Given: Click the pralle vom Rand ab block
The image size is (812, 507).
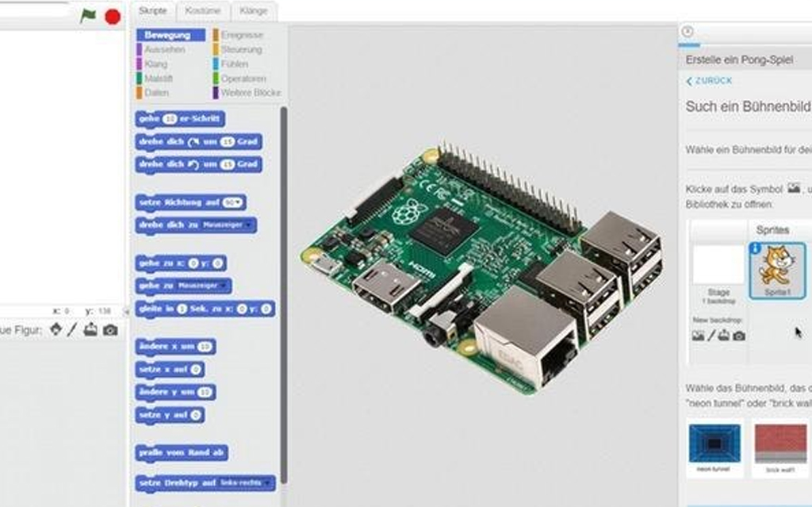Looking at the screenshot, I should coord(182,452).
